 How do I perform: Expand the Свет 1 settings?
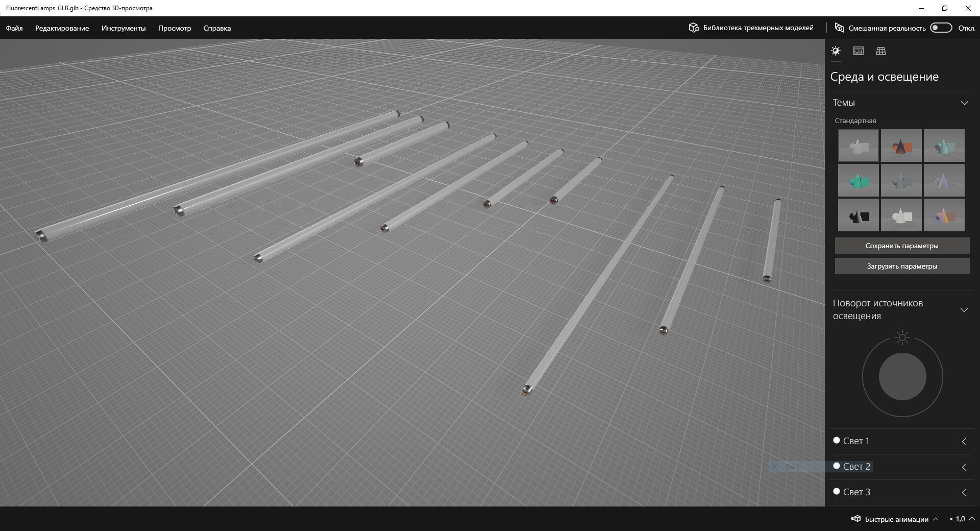[x=964, y=442]
